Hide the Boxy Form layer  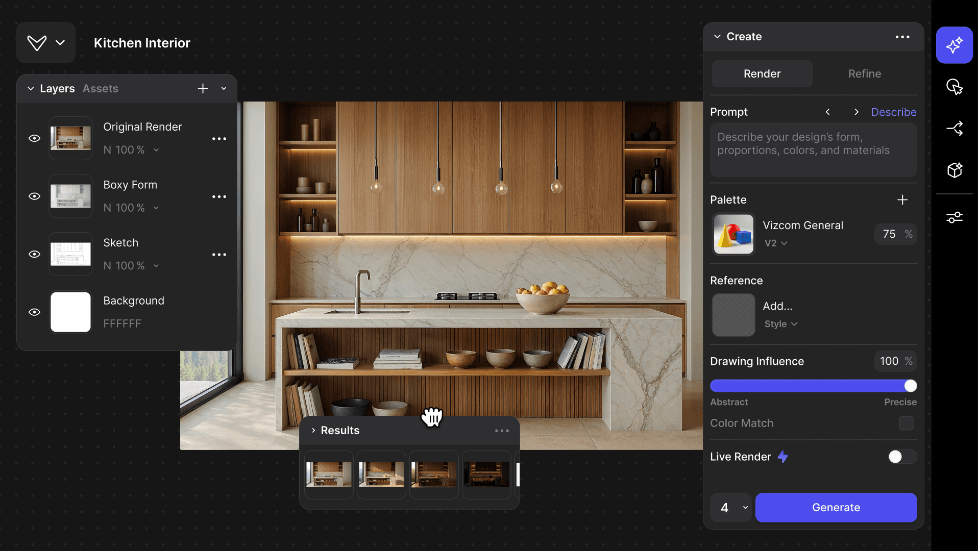34,196
